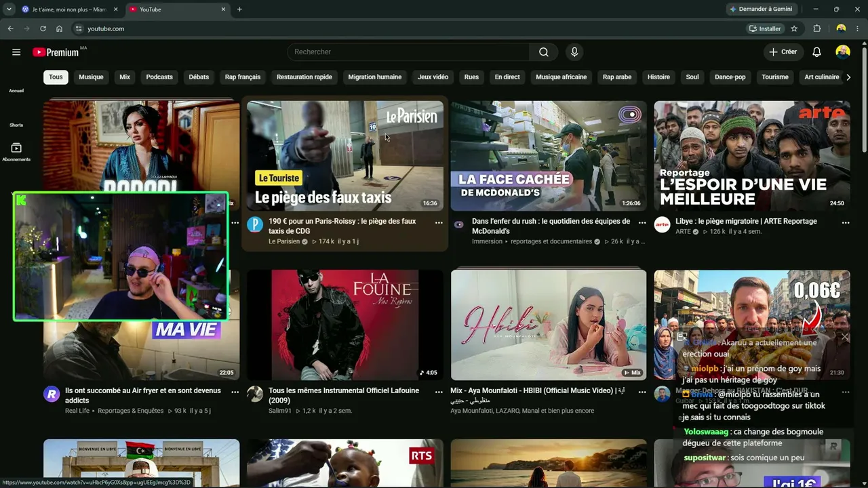Select the 'Jeux vidéo' filter chip
This screenshot has height=488, width=868.
click(x=433, y=77)
